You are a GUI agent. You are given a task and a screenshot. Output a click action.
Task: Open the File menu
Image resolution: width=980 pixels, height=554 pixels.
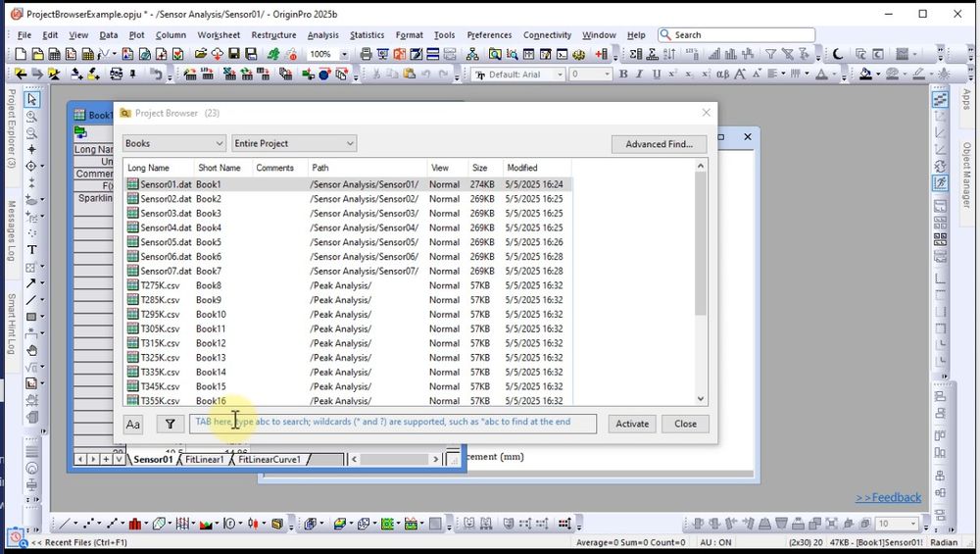tap(24, 35)
